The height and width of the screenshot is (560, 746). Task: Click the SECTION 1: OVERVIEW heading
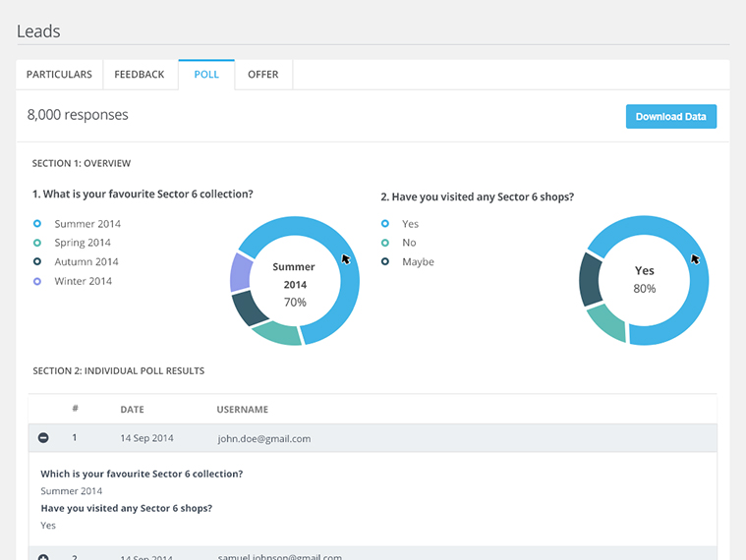tap(82, 163)
